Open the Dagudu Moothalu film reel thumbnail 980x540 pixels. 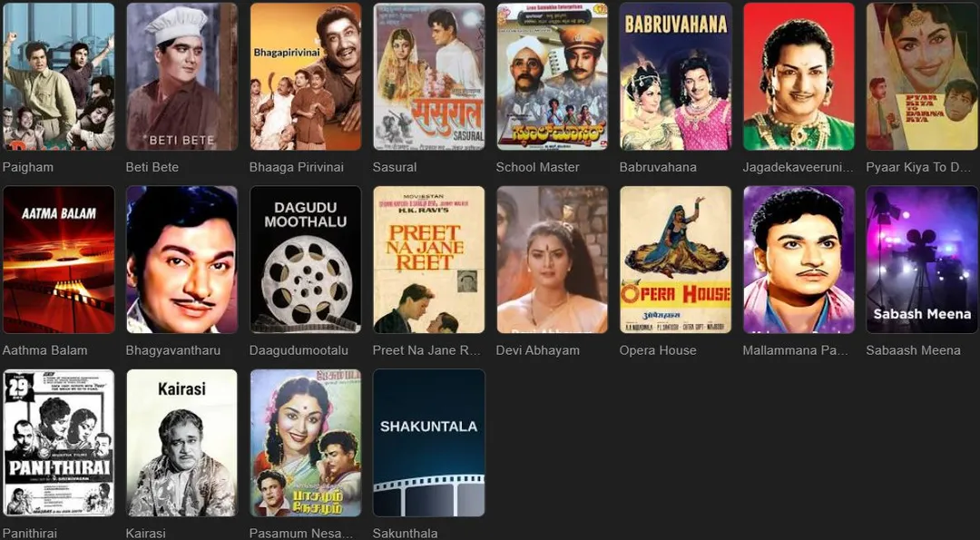point(306,260)
